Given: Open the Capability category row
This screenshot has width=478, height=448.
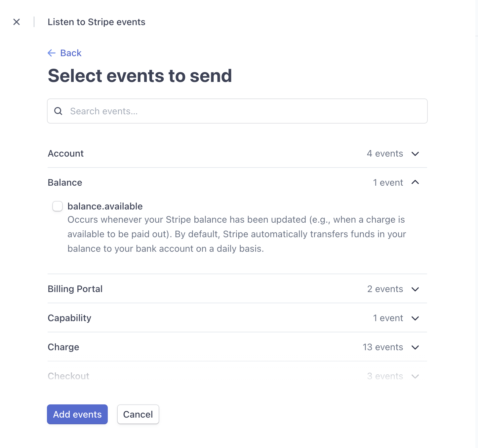Looking at the screenshot, I should click(69, 318).
